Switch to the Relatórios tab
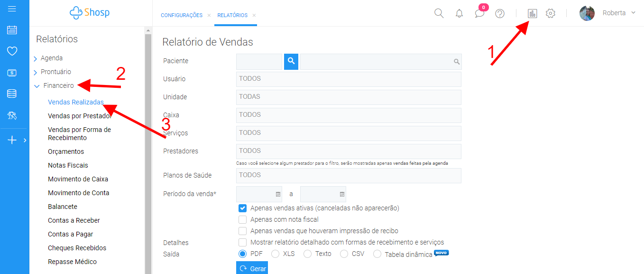 (232, 15)
